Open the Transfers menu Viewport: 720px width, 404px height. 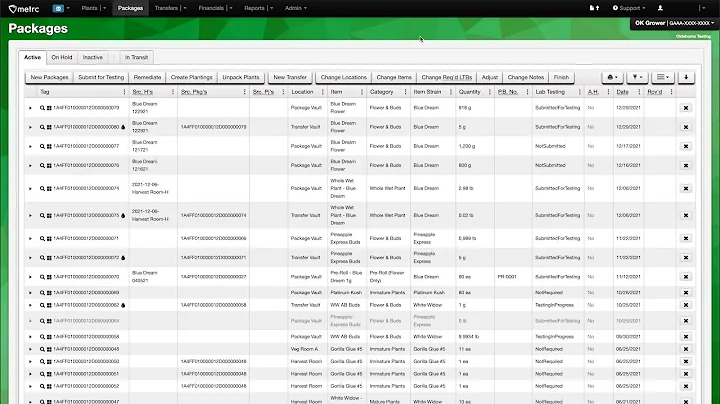point(170,8)
